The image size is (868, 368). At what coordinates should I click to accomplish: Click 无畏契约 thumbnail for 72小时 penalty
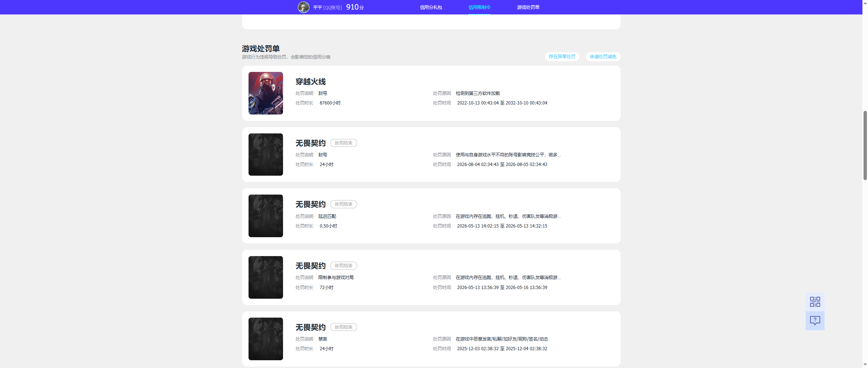click(266, 277)
